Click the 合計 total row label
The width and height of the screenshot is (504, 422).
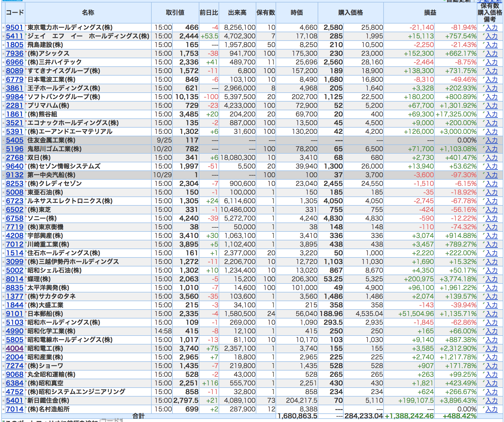tap(138, 416)
